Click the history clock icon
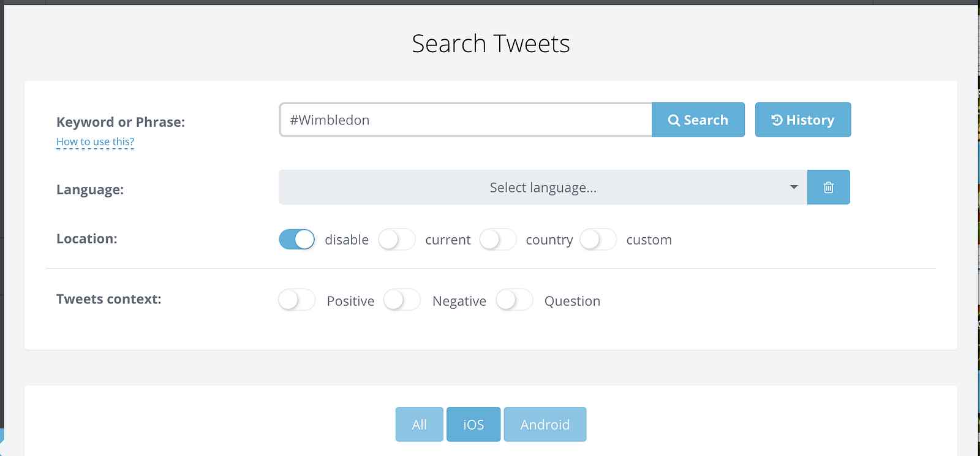 tap(777, 120)
